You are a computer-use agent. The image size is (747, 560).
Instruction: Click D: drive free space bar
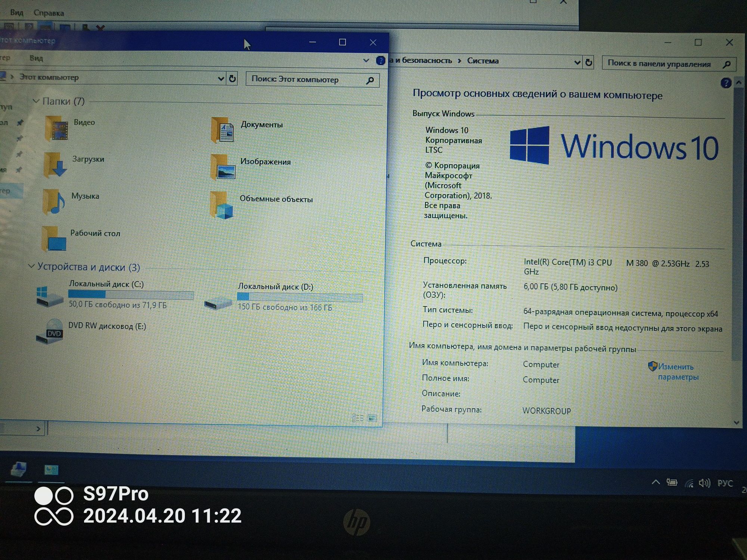pos(300,297)
